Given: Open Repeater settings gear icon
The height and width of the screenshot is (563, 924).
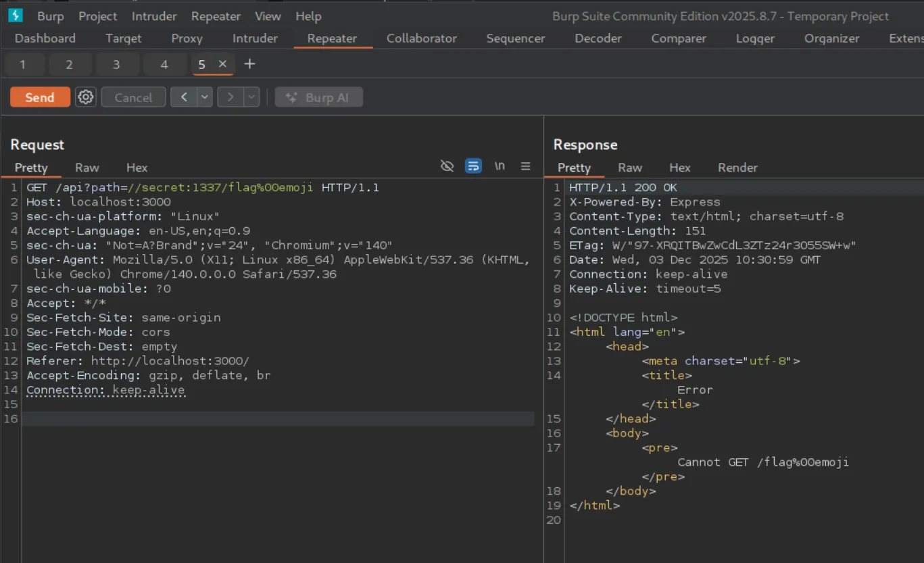Looking at the screenshot, I should (x=85, y=97).
